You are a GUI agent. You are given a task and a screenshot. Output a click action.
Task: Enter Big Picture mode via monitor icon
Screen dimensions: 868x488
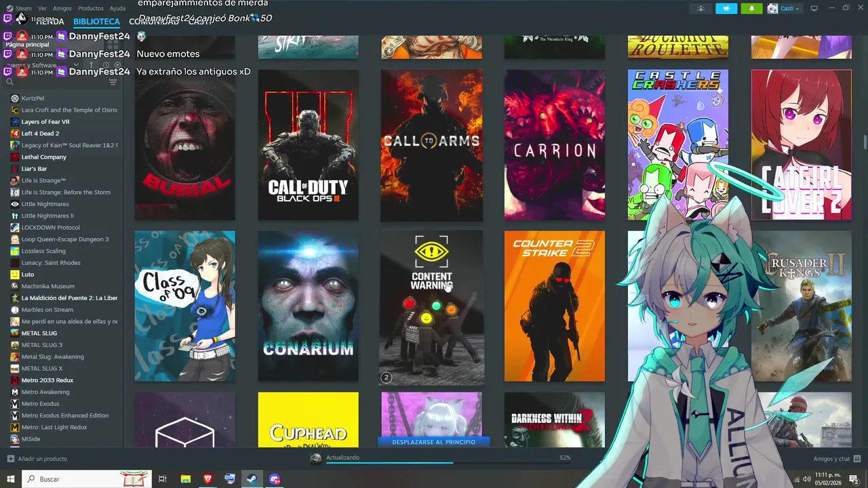click(814, 8)
